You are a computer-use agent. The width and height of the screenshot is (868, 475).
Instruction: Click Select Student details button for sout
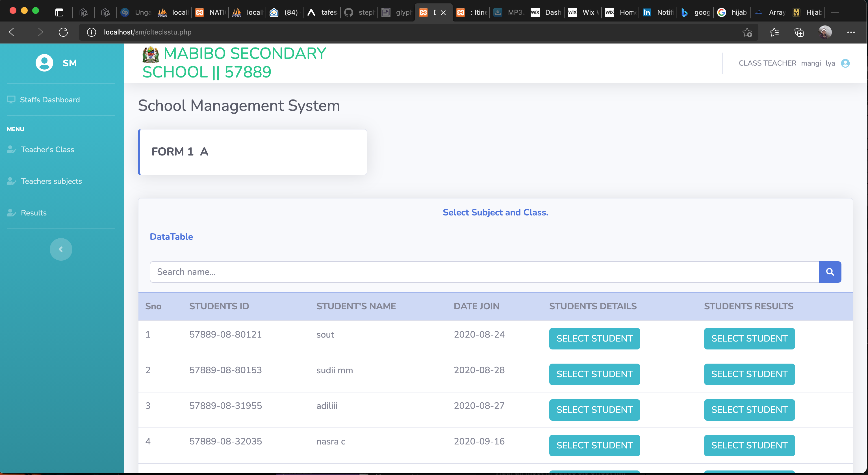coord(594,338)
